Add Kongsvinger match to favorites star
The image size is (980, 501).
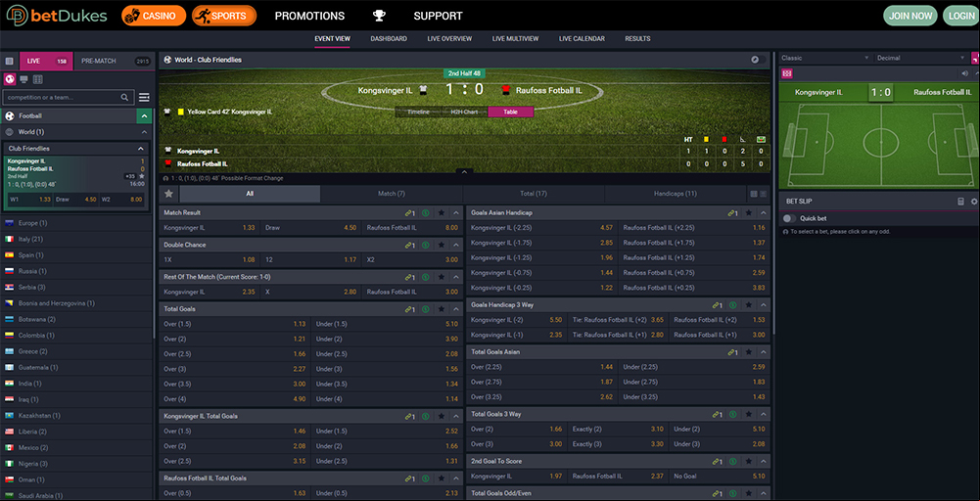[142, 176]
